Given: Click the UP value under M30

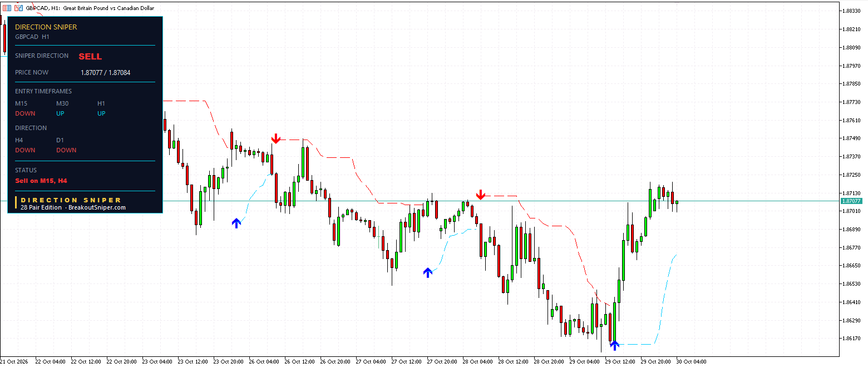Looking at the screenshot, I should tap(60, 113).
